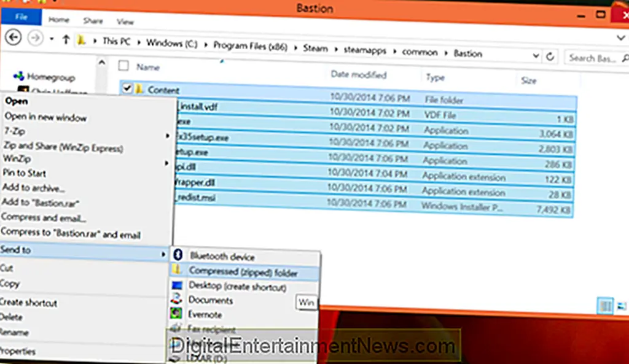Viewport: 629px width, 364px height.
Task: Switch to large icons view
Action: [x=622, y=306]
